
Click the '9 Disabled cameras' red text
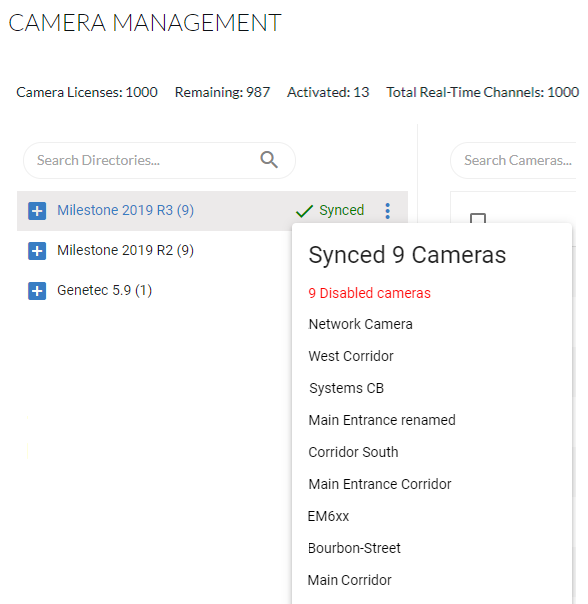click(369, 293)
